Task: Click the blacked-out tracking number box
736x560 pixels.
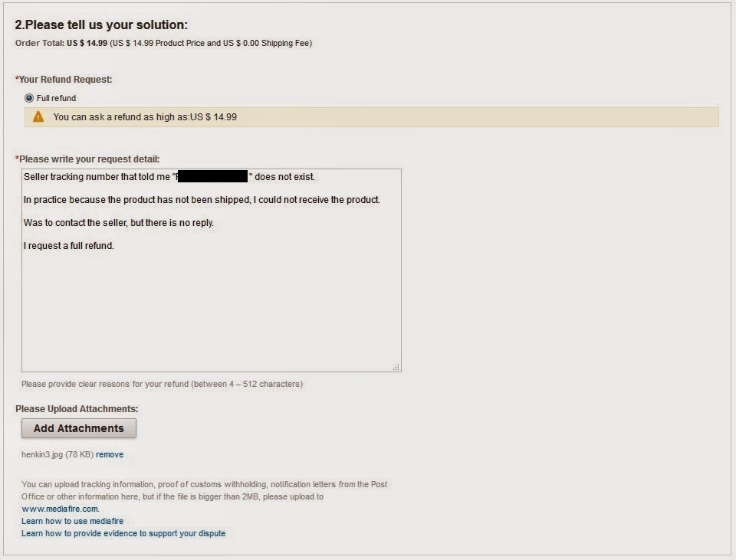Action: pos(212,177)
